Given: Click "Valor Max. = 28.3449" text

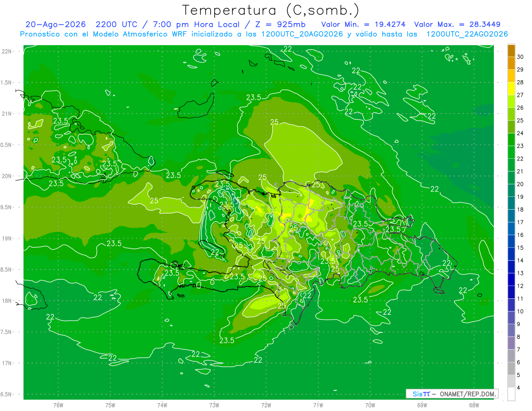Looking at the screenshot, I should (458, 24).
